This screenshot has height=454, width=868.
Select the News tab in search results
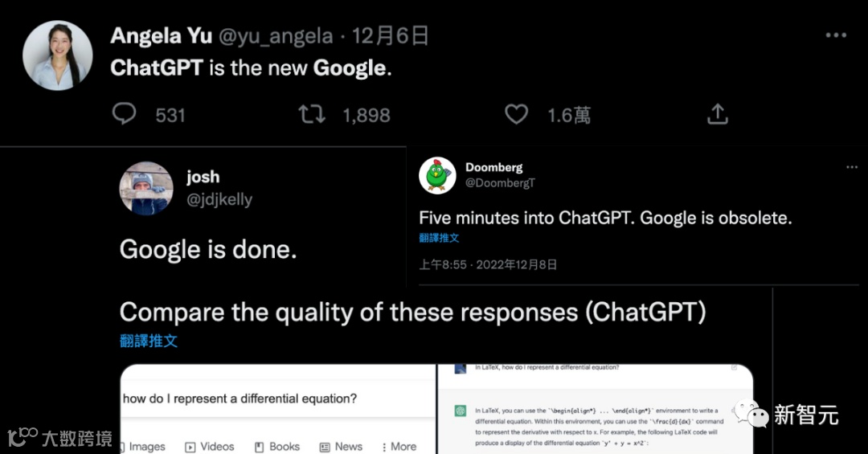click(x=341, y=447)
